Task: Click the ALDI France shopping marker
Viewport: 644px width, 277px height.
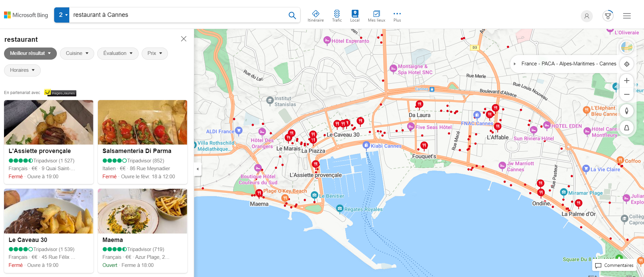Action: click(x=239, y=130)
